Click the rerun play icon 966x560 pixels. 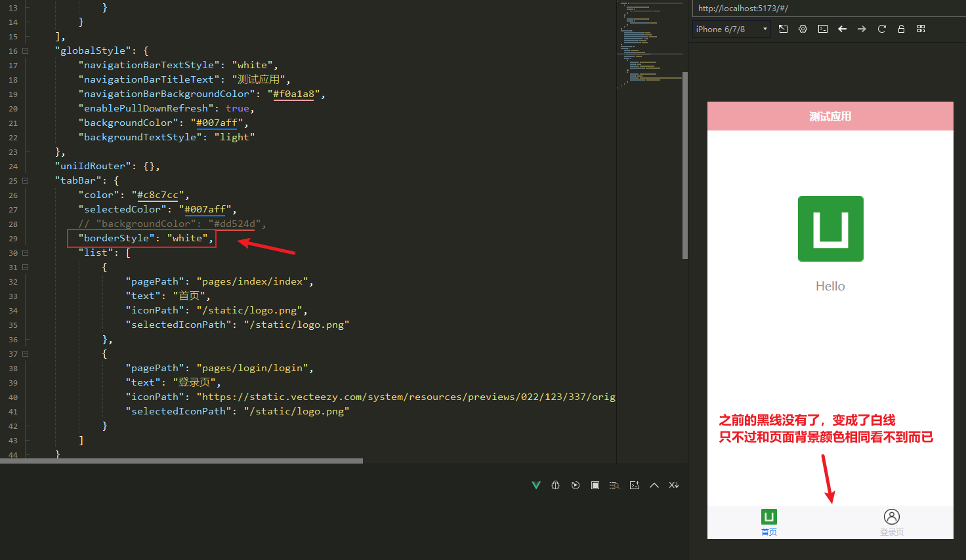(576, 485)
